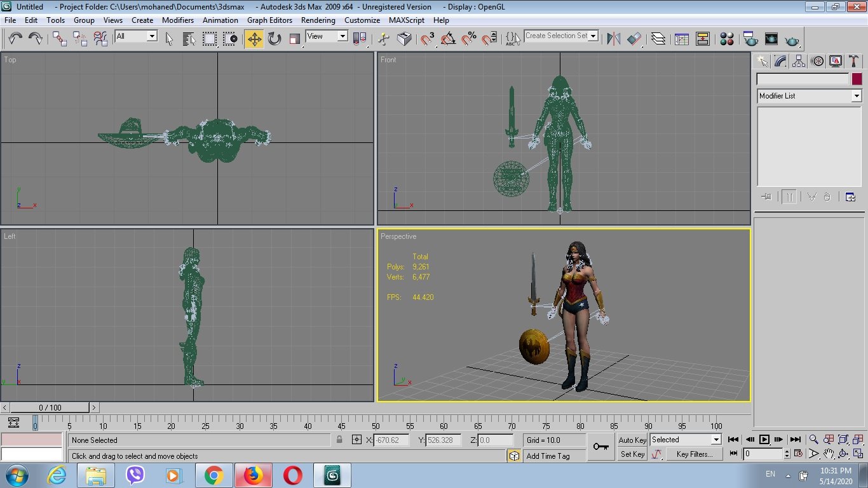
Task: Open the Modifiers menu
Action: coord(177,20)
